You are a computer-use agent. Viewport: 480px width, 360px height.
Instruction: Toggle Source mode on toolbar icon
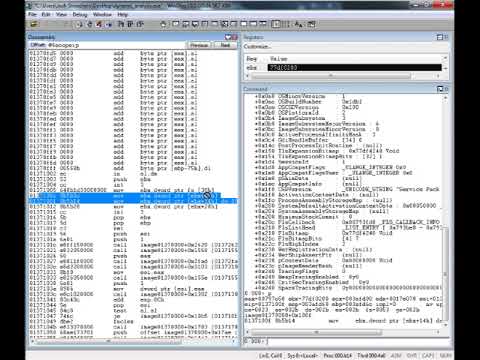point(276,24)
